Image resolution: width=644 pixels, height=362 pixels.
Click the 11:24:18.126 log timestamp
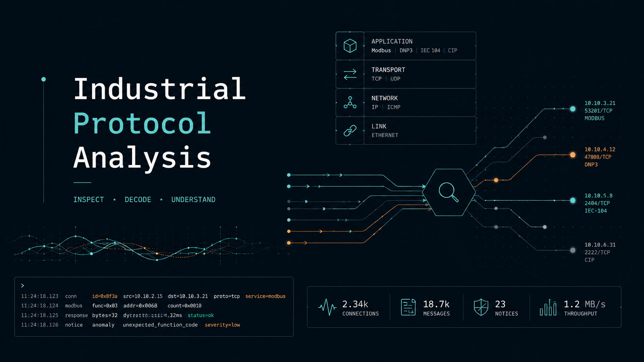click(40, 325)
